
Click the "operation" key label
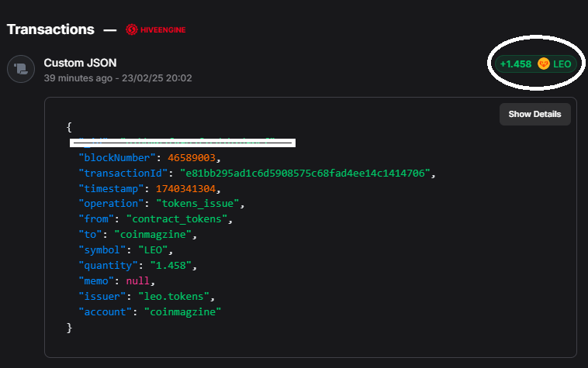[111, 204]
